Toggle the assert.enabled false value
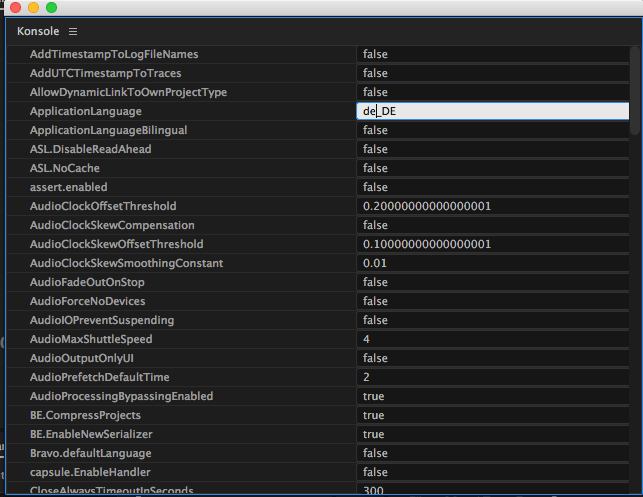This screenshot has width=643, height=497. coord(490,188)
